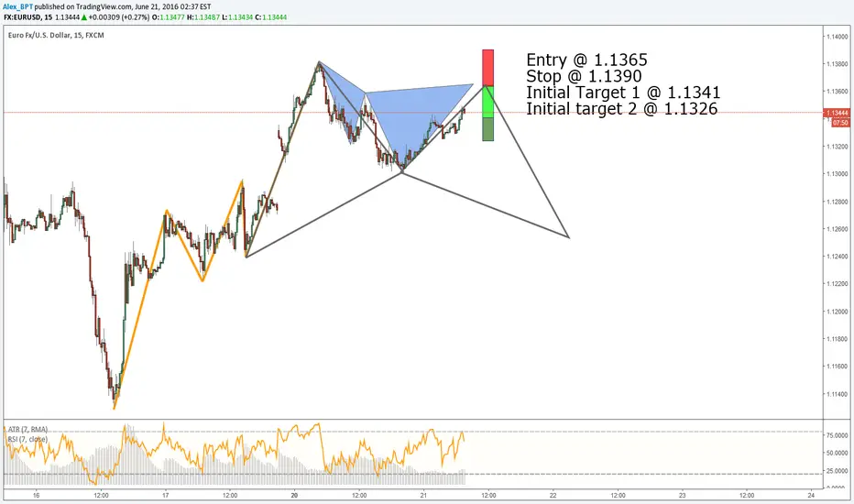This screenshot has height=504, width=854.
Task: Click the 1.12400 price axis label
Action: (x=837, y=256)
